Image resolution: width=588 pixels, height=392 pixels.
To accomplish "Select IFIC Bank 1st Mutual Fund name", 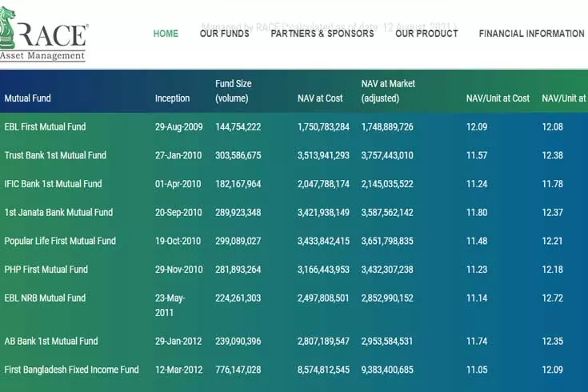I will coord(53,184).
